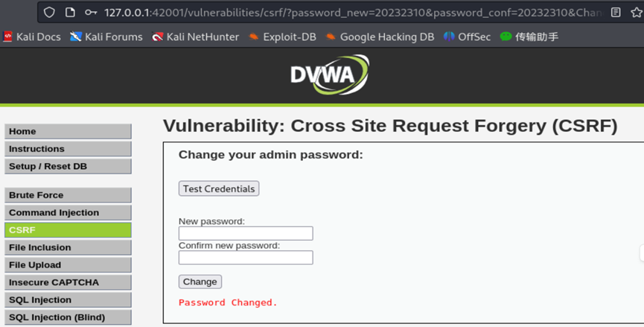Open Setup / Reset DB page
The width and height of the screenshot is (644, 327).
click(68, 166)
